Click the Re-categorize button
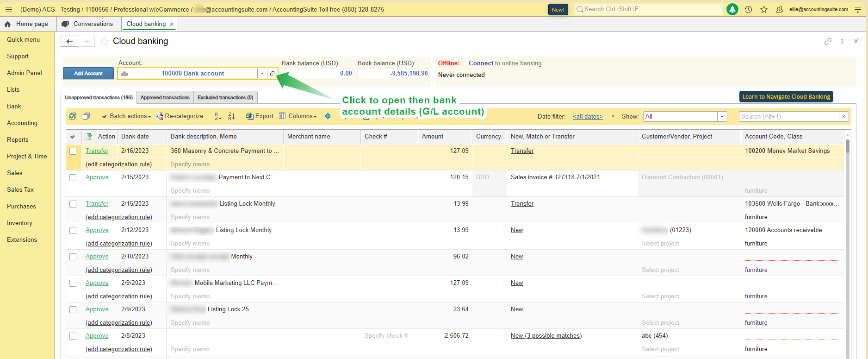868x359 pixels. 180,116
